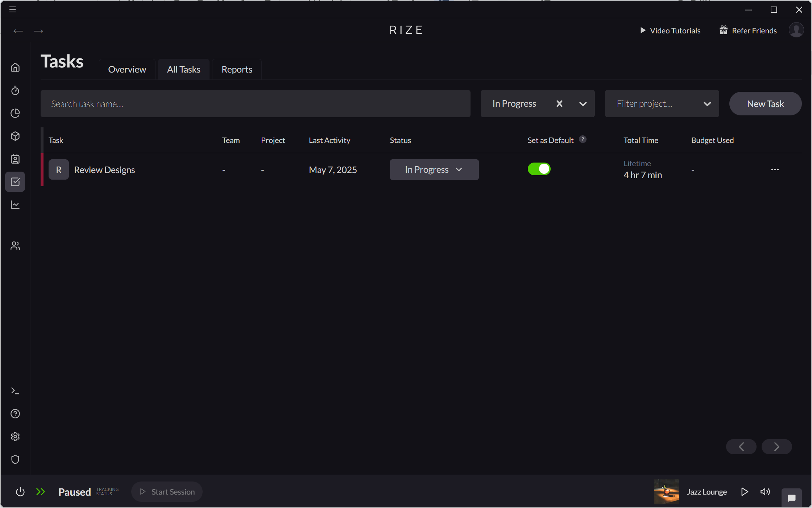
Task: Click the terminal icon in the sidebar
Action: (x=15, y=390)
